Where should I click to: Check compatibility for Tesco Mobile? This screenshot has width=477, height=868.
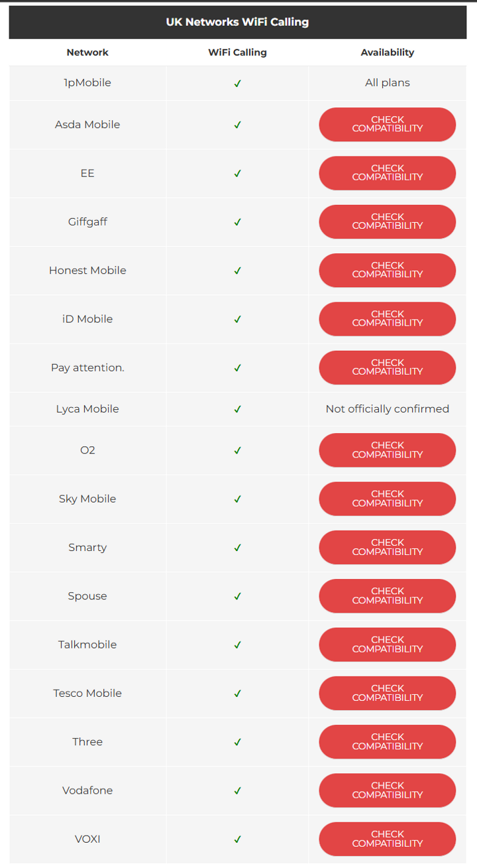(x=388, y=693)
